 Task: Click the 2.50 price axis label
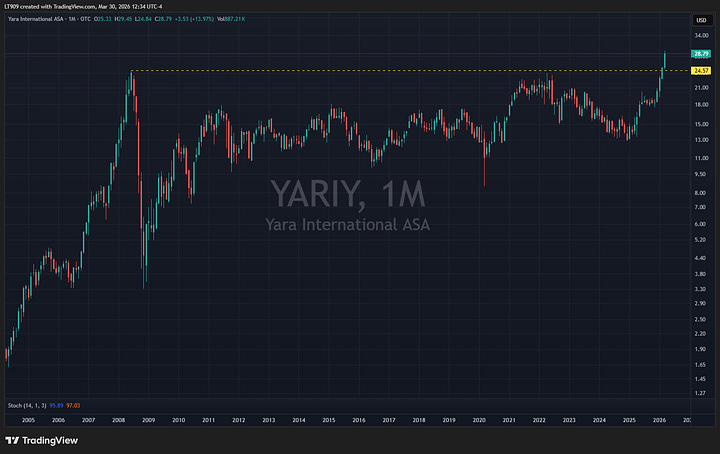pos(700,319)
